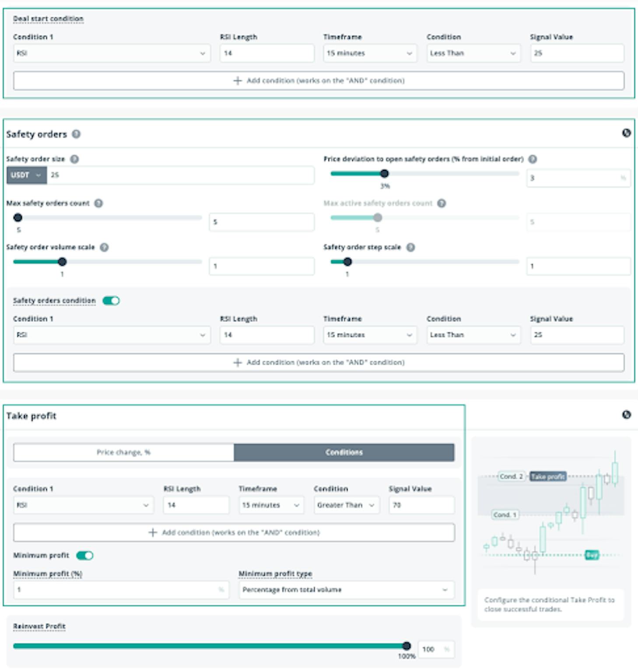View help for price deviation setting

tap(533, 159)
